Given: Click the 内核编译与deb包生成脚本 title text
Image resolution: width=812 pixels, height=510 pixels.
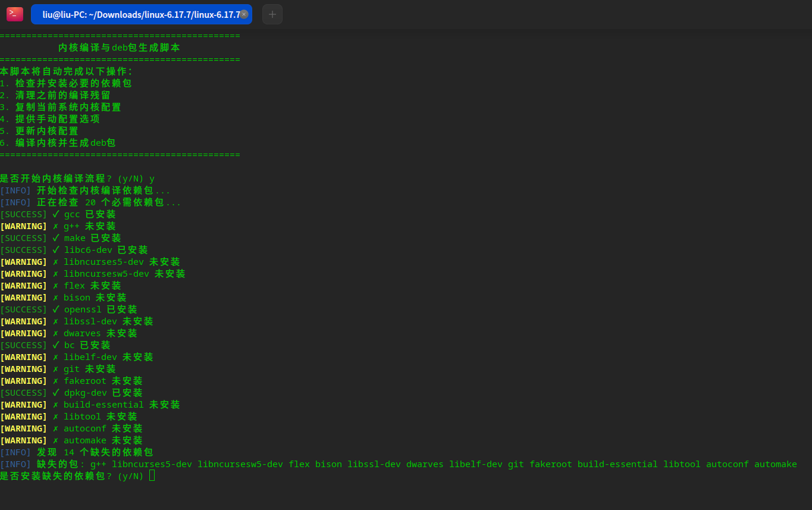Looking at the screenshot, I should coord(120,48).
